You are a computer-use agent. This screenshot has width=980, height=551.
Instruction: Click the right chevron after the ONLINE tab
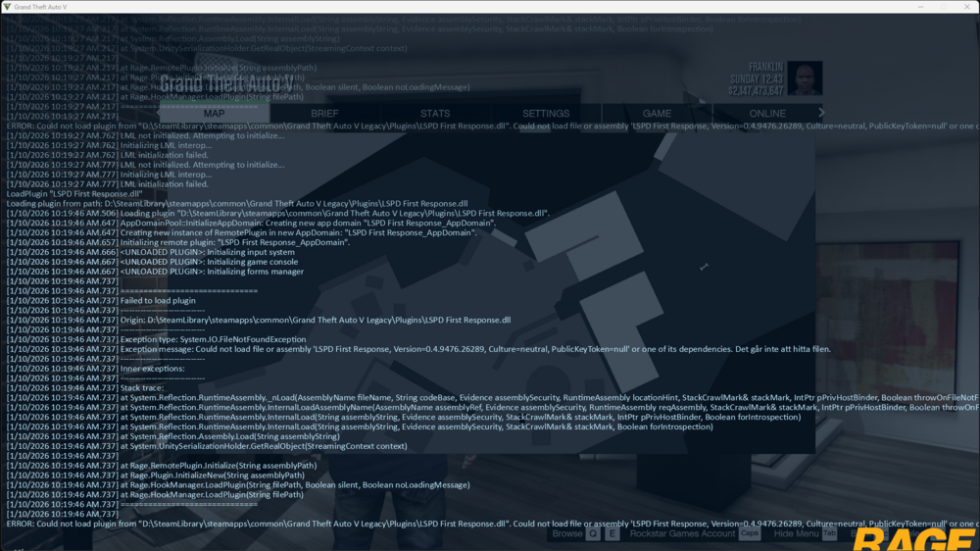click(821, 113)
